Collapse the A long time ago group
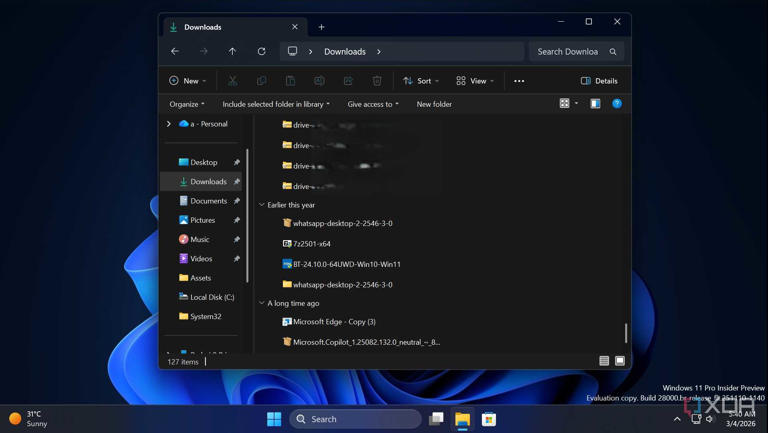Viewport: 768px width, 433px height. (x=262, y=303)
